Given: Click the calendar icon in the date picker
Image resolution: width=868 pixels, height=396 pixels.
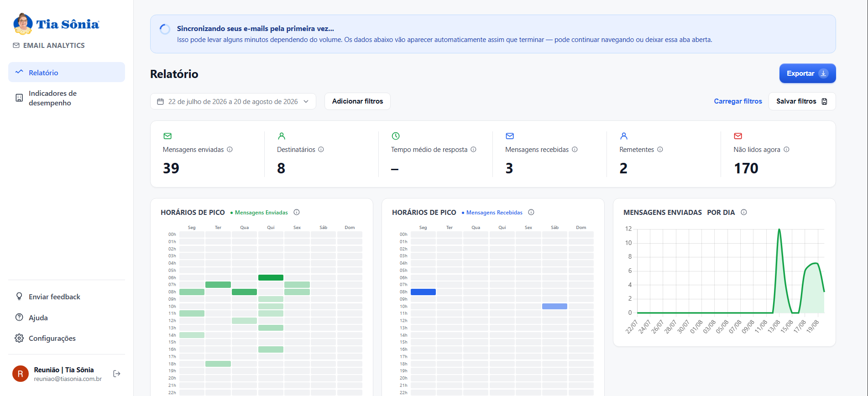Looking at the screenshot, I should [160, 101].
